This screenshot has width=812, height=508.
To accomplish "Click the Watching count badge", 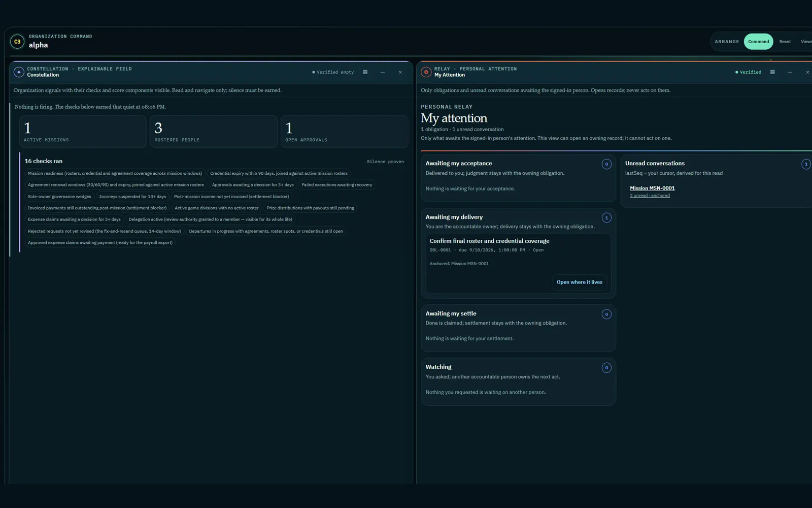I will [x=606, y=368].
